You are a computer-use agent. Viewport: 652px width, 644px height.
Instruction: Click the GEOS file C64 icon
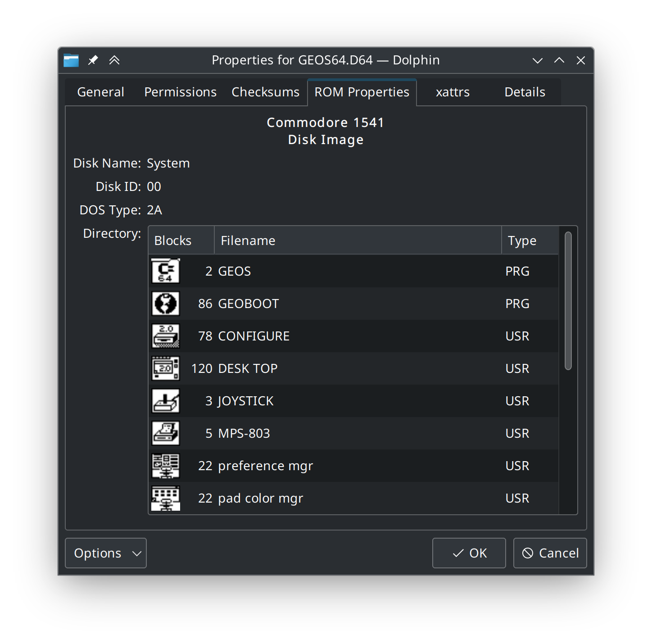pyautogui.click(x=166, y=271)
